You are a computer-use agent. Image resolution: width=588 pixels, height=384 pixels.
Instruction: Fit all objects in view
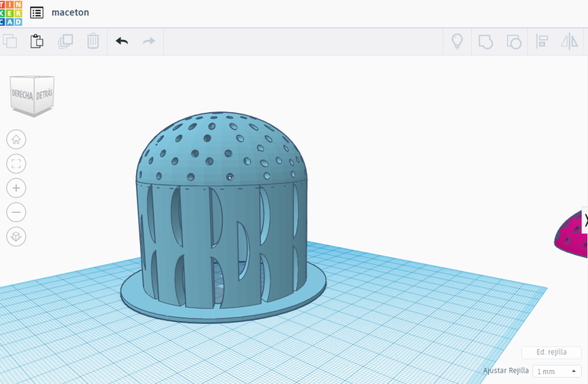click(x=16, y=164)
